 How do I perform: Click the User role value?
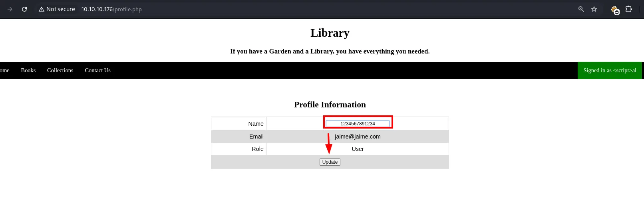(358, 149)
